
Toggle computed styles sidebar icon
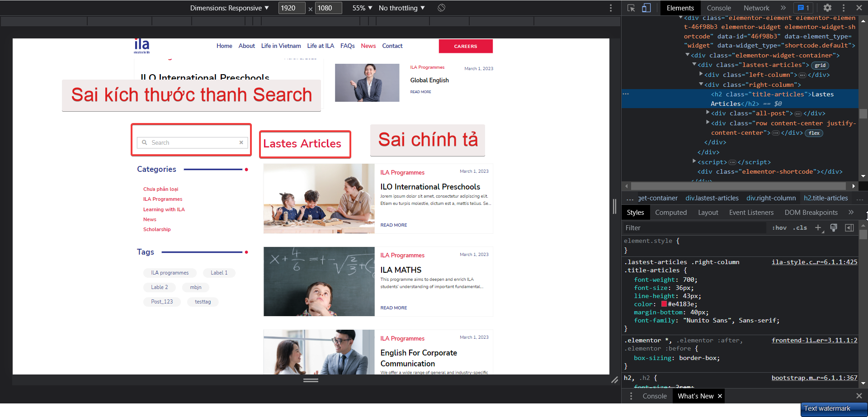[849, 228]
